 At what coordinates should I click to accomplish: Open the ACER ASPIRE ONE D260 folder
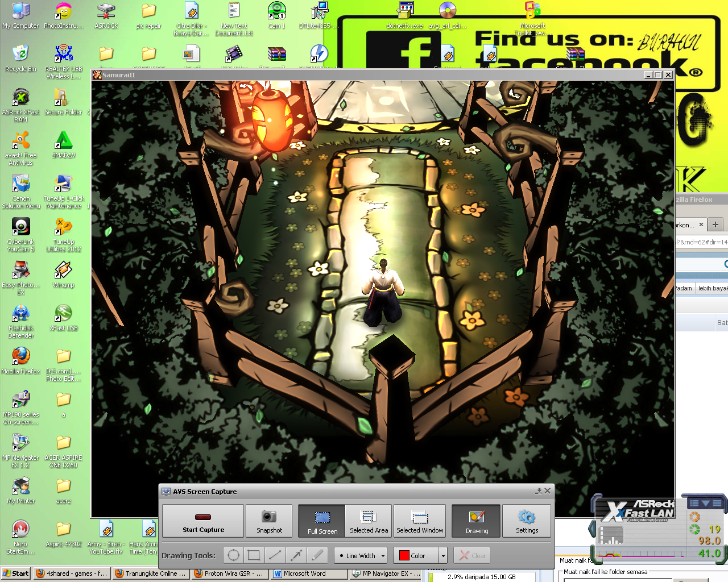pos(64,451)
